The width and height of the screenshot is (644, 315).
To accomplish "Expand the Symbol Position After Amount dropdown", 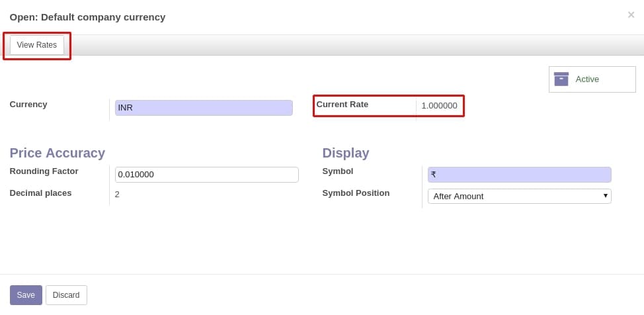I will (x=519, y=196).
